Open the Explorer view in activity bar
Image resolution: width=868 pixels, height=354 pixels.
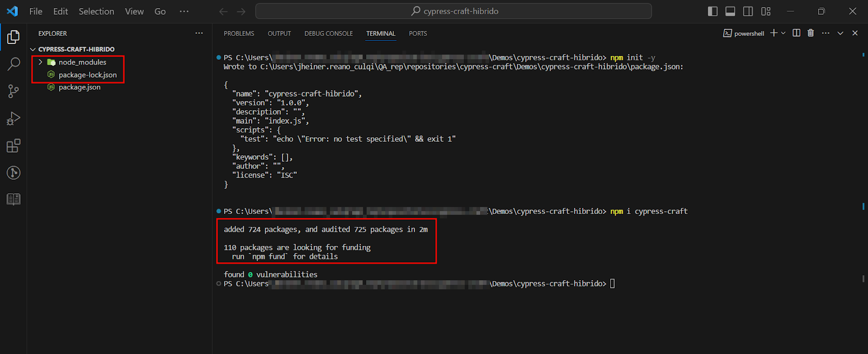13,37
